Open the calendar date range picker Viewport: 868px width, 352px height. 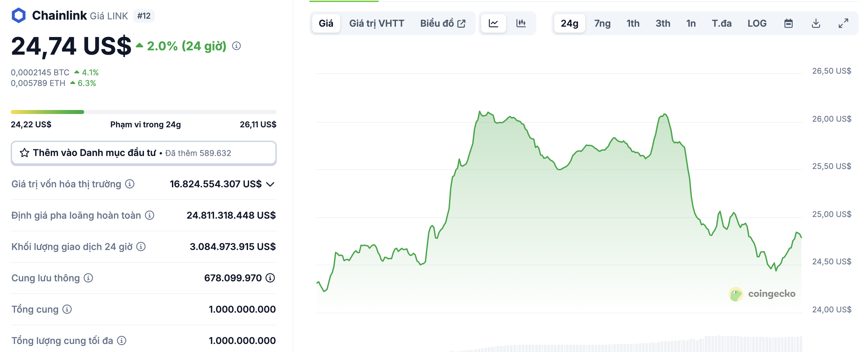point(788,23)
